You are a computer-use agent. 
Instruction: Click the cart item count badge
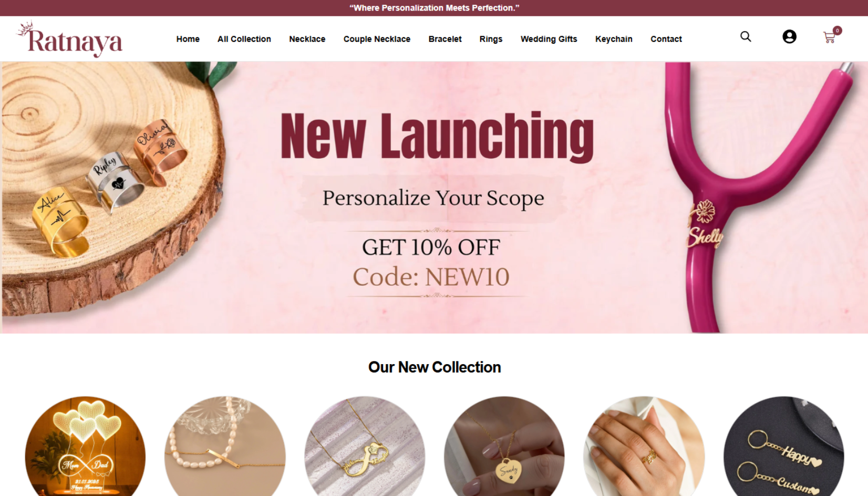838,30
